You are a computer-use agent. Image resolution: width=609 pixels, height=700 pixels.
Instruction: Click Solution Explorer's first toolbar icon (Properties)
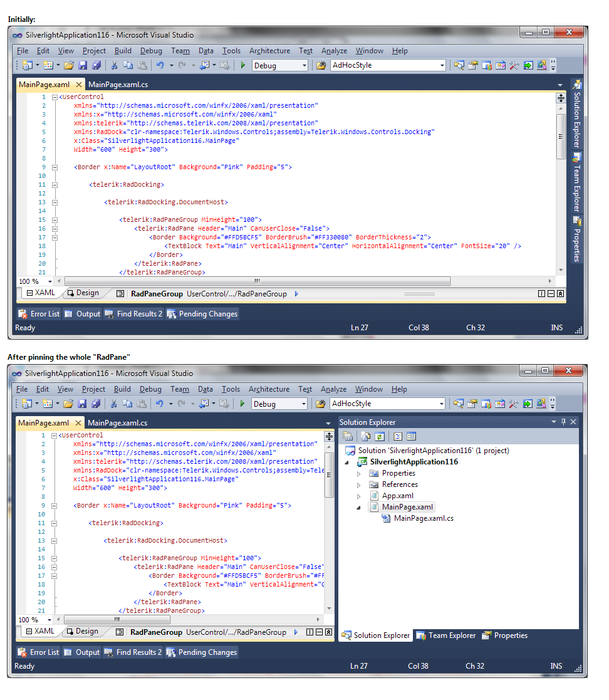[348, 437]
